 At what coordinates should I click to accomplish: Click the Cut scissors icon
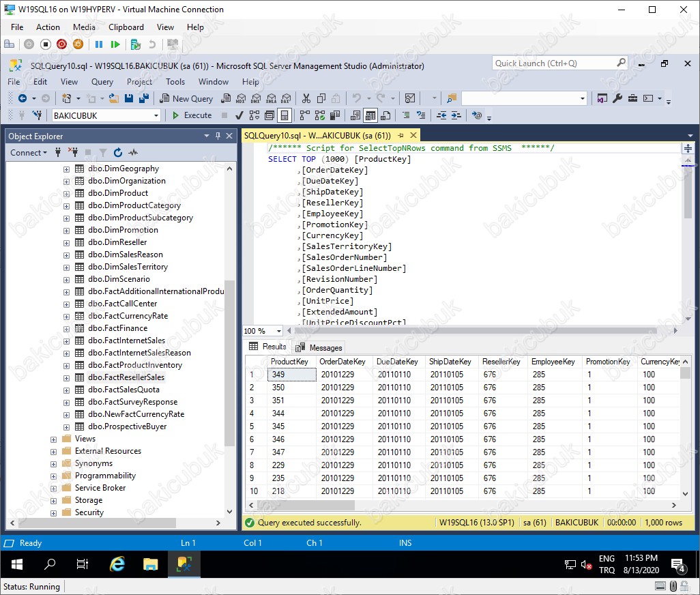(x=306, y=99)
